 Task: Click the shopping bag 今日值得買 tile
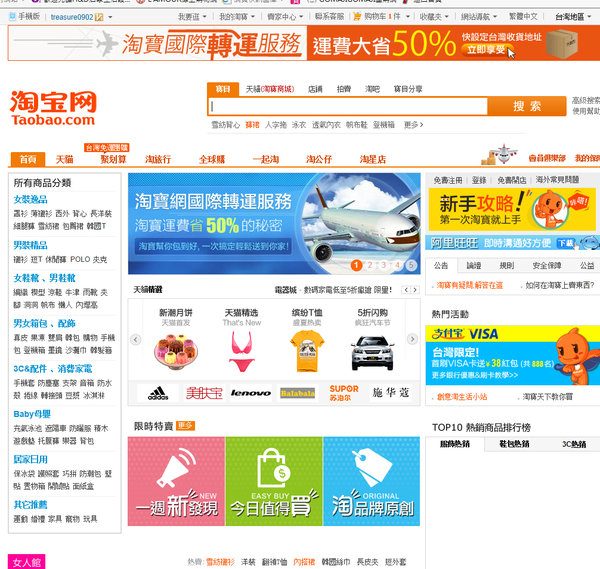point(274,481)
